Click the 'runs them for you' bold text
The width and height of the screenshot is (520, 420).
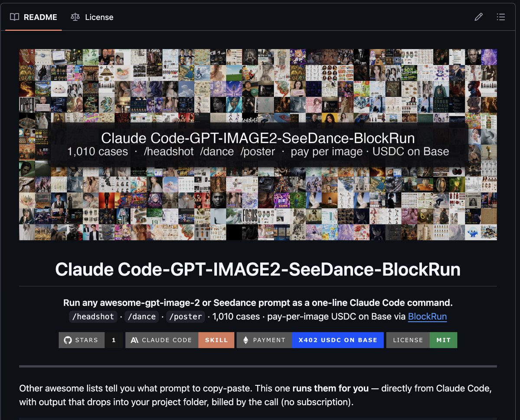[330, 388]
